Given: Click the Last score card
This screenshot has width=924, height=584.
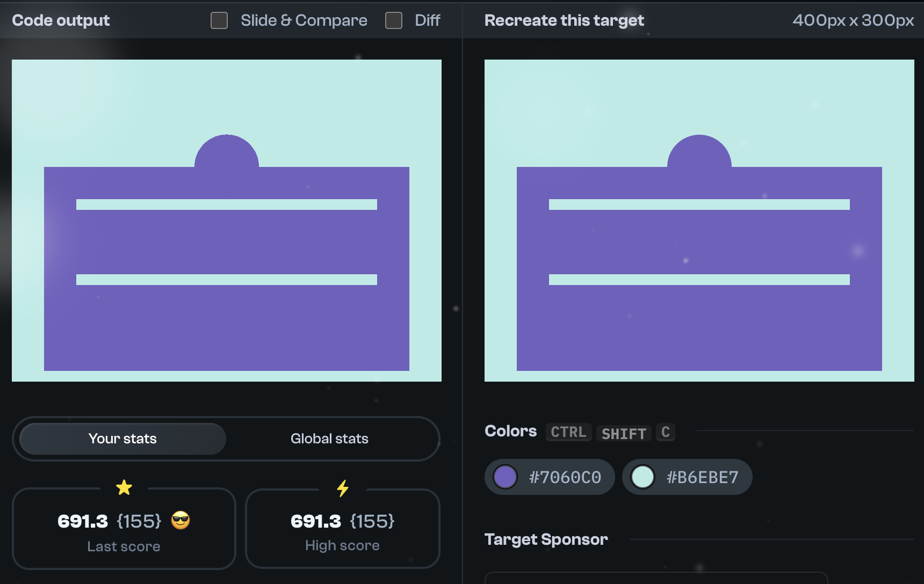Looking at the screenshot, I should tap(124, 529).
